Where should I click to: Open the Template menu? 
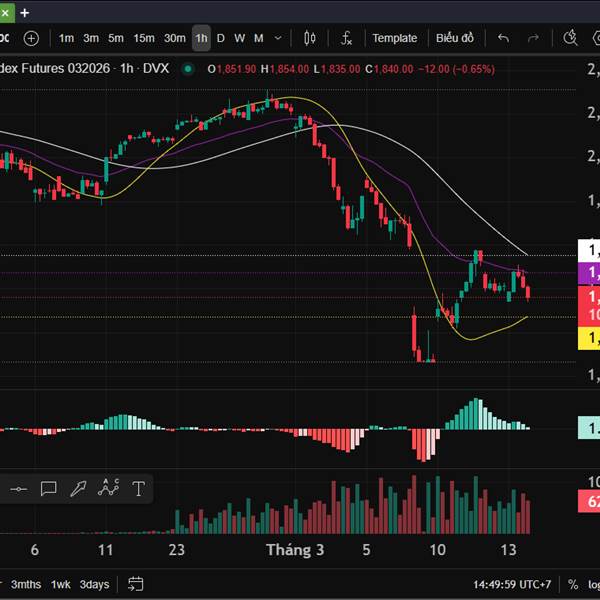click(395, 38)
